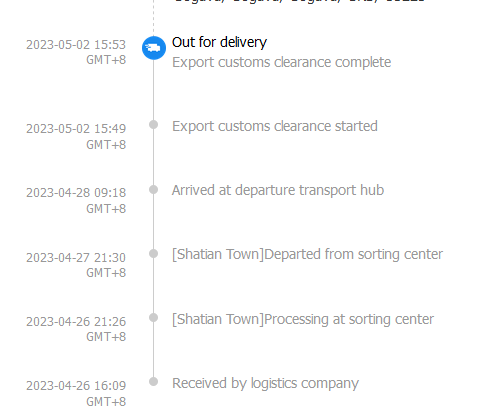The image size is (500, 412).
Task: Select the 2023-04-26 16:09 timestamp
Action: (x=76, y=393)
